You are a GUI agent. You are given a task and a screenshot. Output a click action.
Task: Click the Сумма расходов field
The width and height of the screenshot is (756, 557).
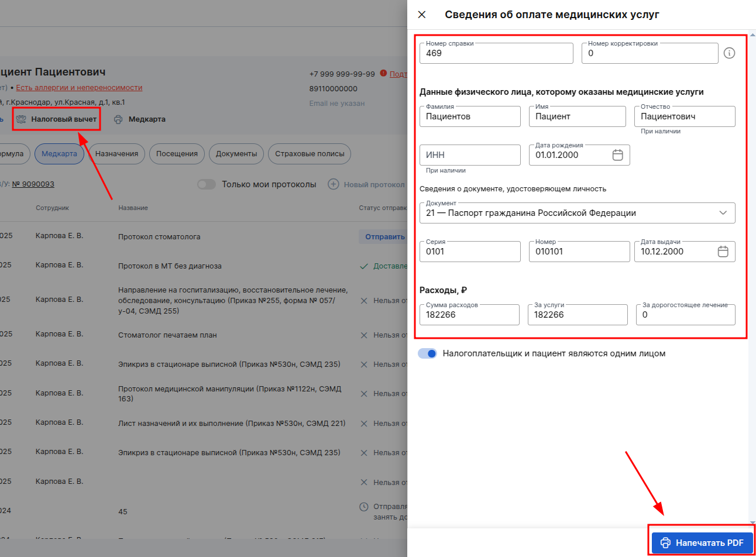pos(469,315)
